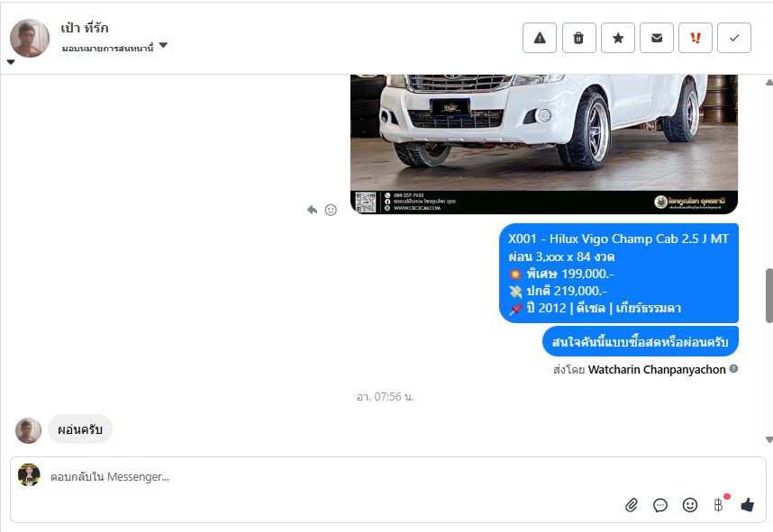The height and width of the screenshot is (532, 773).
Task: Open page avatar in reply box
Action: [29, 475]
